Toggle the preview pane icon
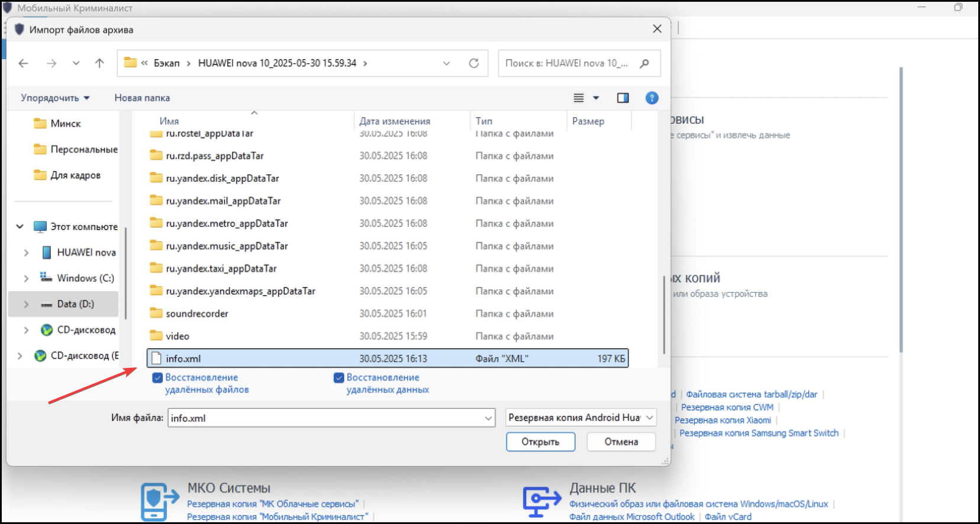The height and width of the screenshot is (524, 980). pyautogui.click(x=623, y=98)
